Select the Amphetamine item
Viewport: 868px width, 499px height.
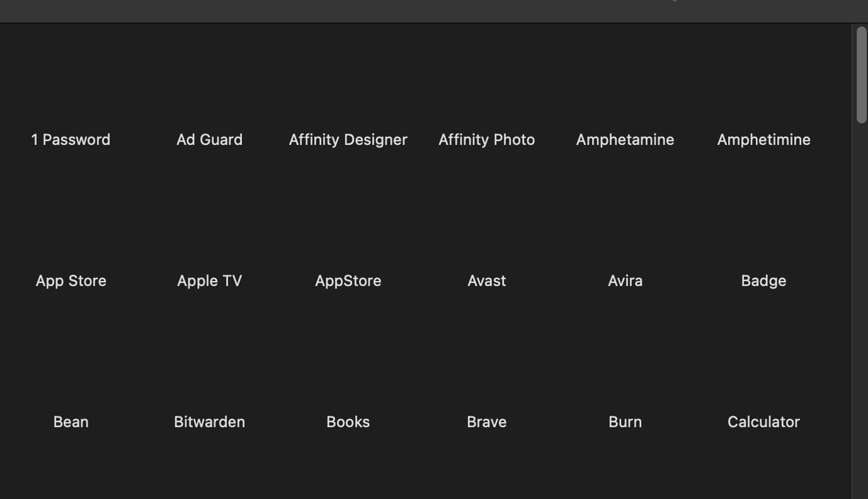pos(625,139)
